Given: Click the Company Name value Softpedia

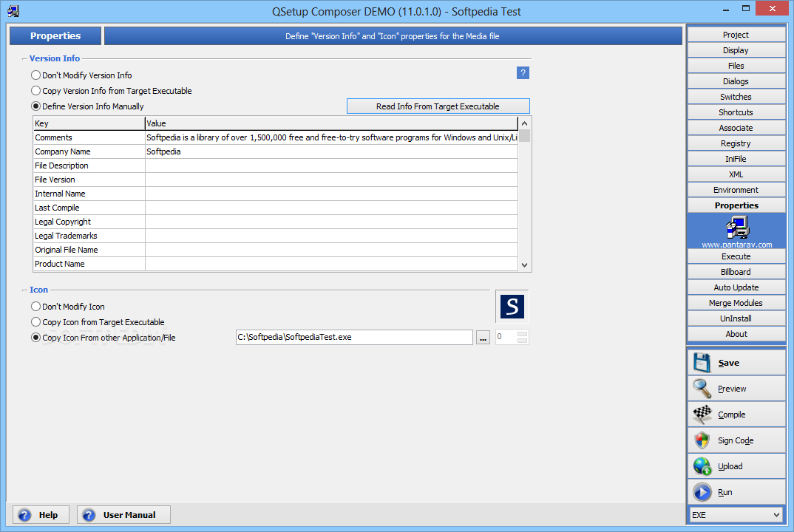Looking at the screenshot, I should (163, 151).
